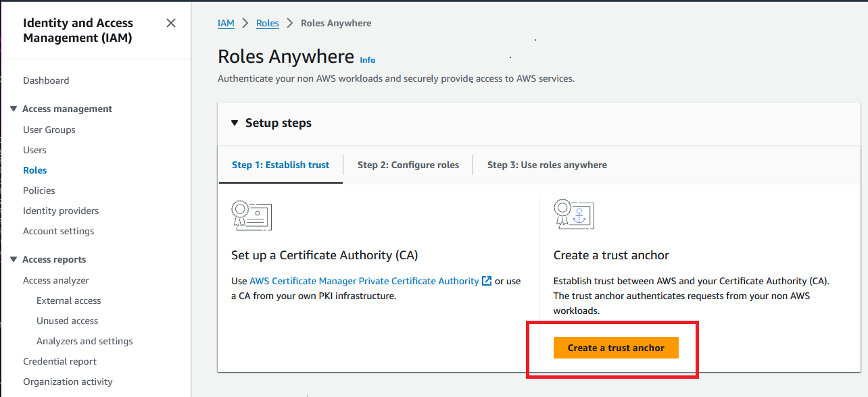Viewport: 868px width, 397px height.
Task: Go to IAM in the breadcrumb
Action: (226, 23)
